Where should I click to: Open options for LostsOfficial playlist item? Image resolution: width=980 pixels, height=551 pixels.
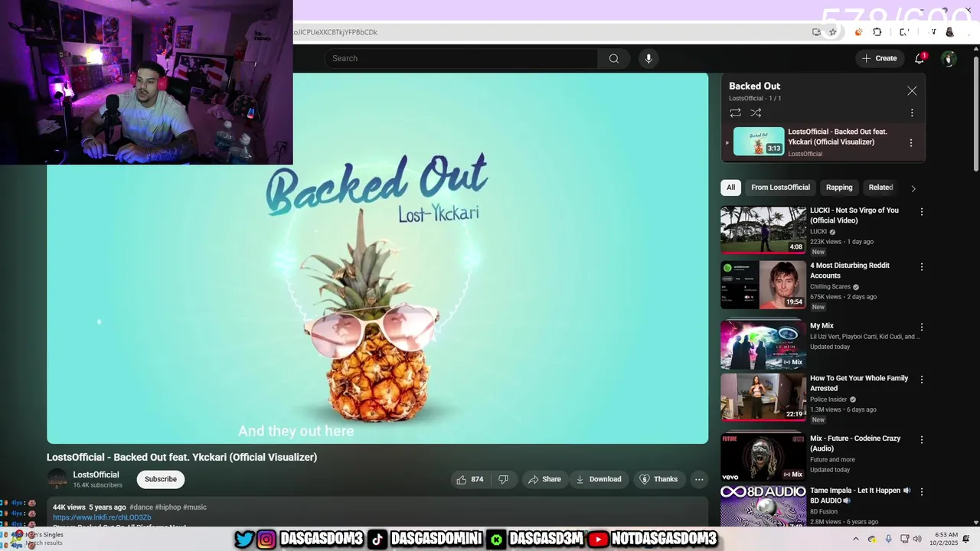pyautogui.click(x=911, y=142)
